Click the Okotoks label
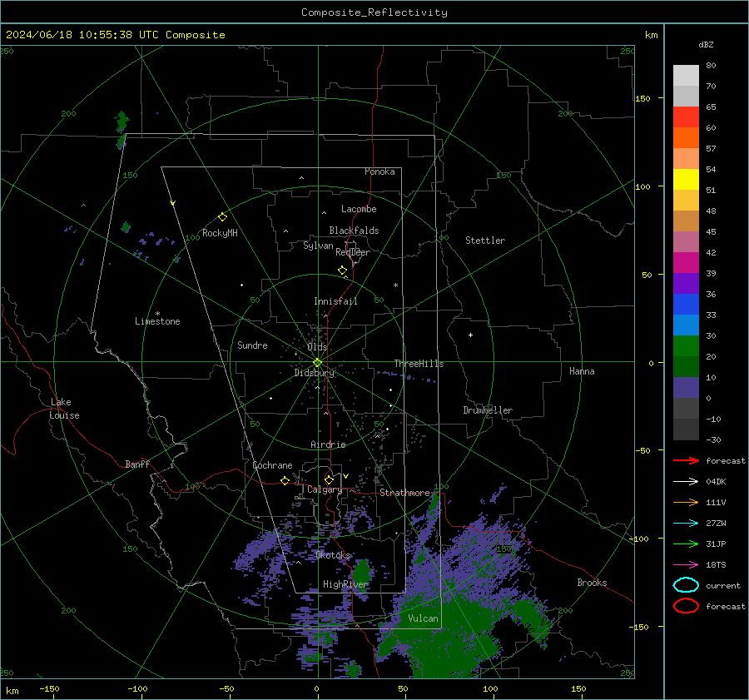 [333, 555]
